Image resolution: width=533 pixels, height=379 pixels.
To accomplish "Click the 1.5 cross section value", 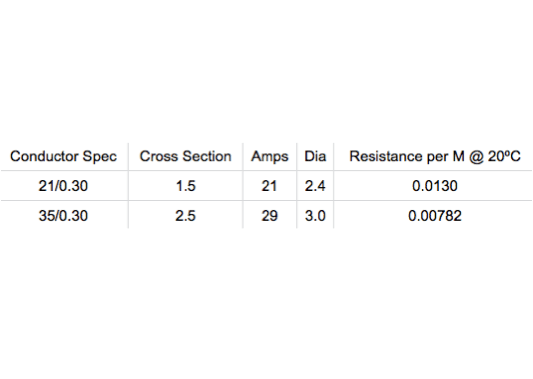I will click(x=186, y=186).
